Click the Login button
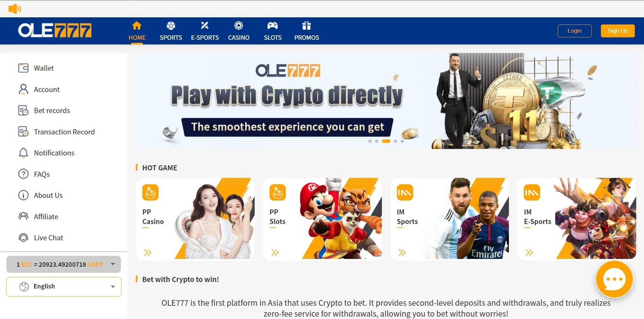Image resolution: width=644 pixels, height=319 pixels. [x=574, y=31]
